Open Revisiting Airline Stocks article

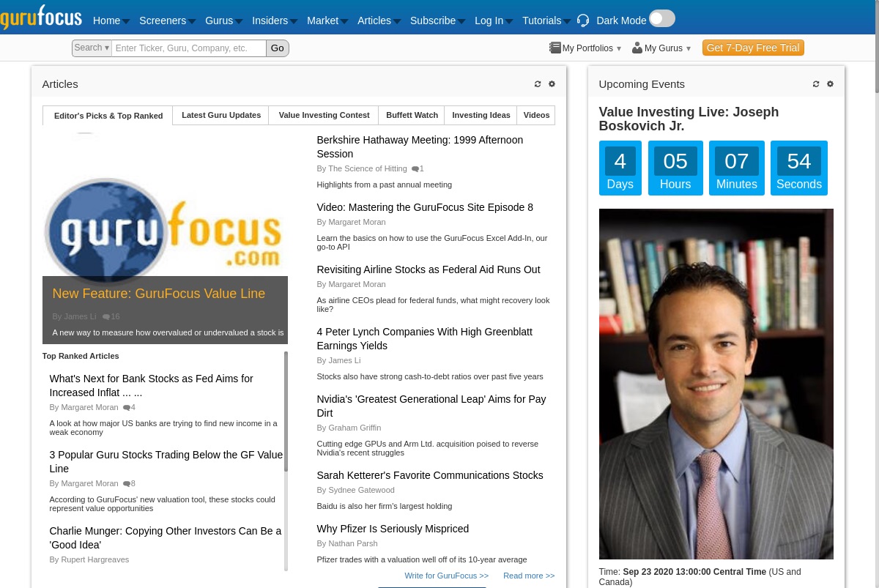[x=429, y=269]
